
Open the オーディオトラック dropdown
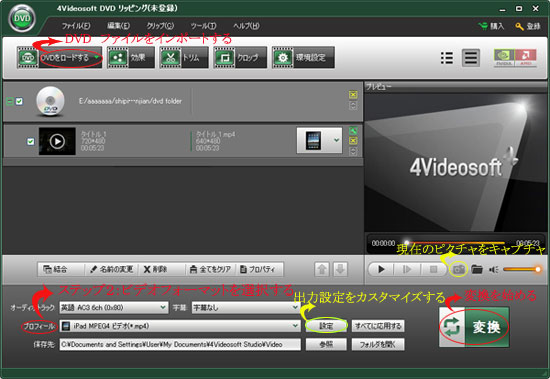[x=114, y=308]
